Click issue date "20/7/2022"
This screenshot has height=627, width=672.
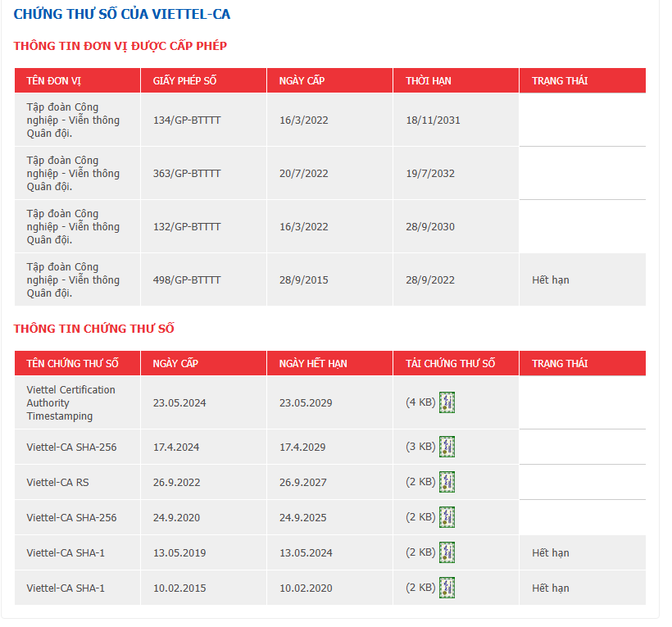click(304, 173)
